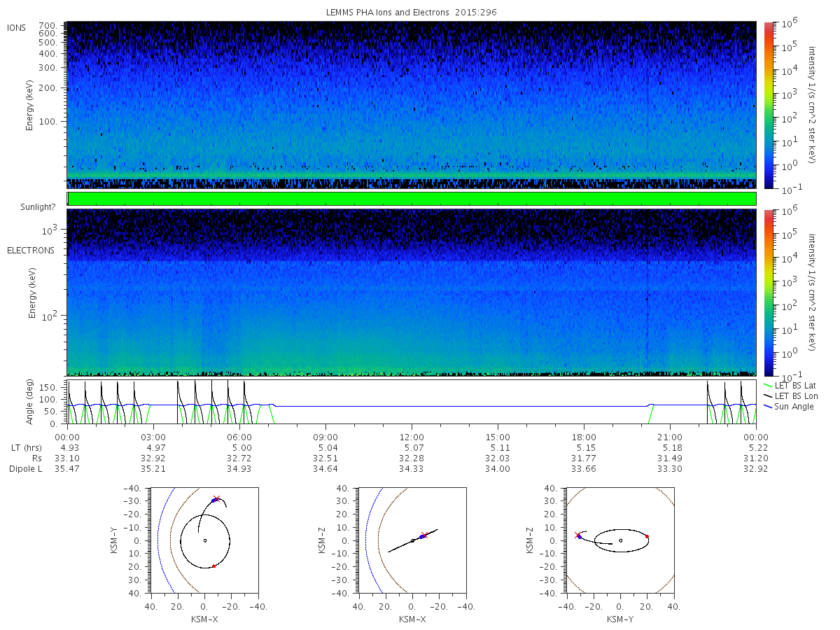840x630 pixels.
Task: Click the red X marker in KSM-X/KSM-Y plot
Action: click(x=217, y=499)
